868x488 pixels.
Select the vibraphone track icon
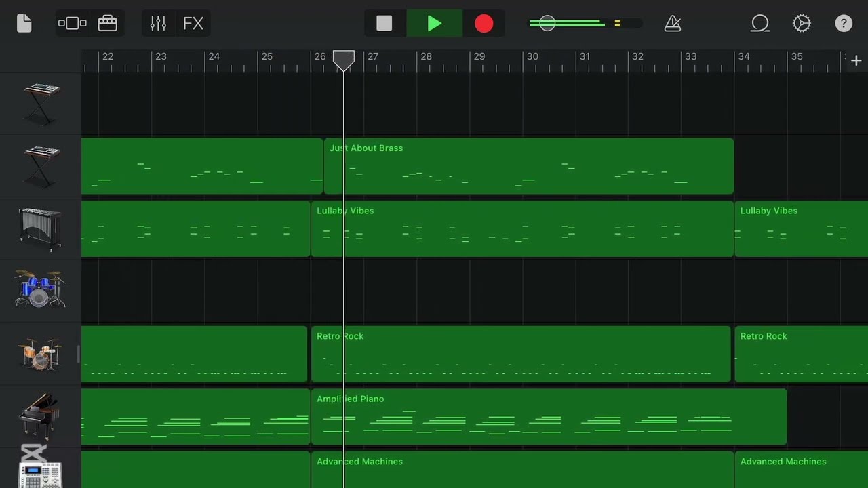click(41, 228)
